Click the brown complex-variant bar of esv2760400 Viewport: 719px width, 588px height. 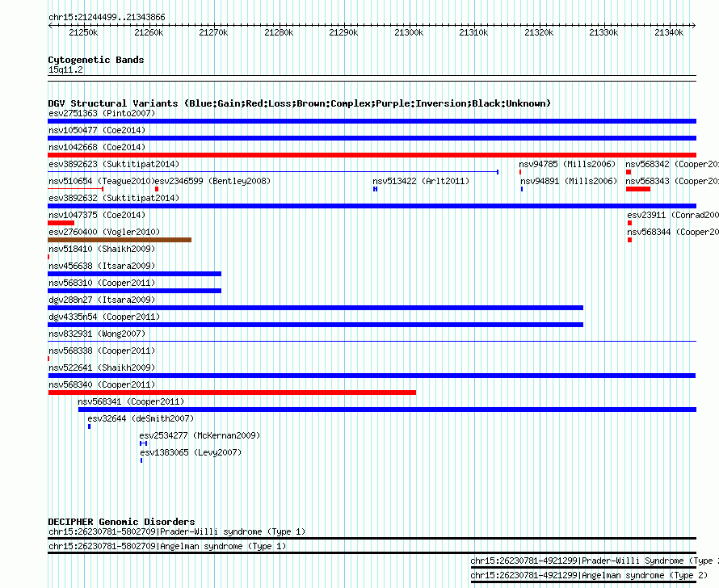120,240
